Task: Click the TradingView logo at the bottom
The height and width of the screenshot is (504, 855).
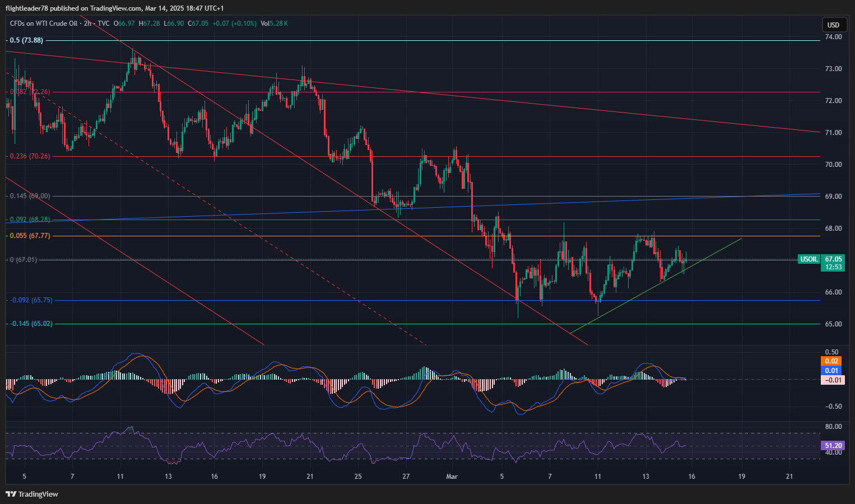Action: point(32,494)
